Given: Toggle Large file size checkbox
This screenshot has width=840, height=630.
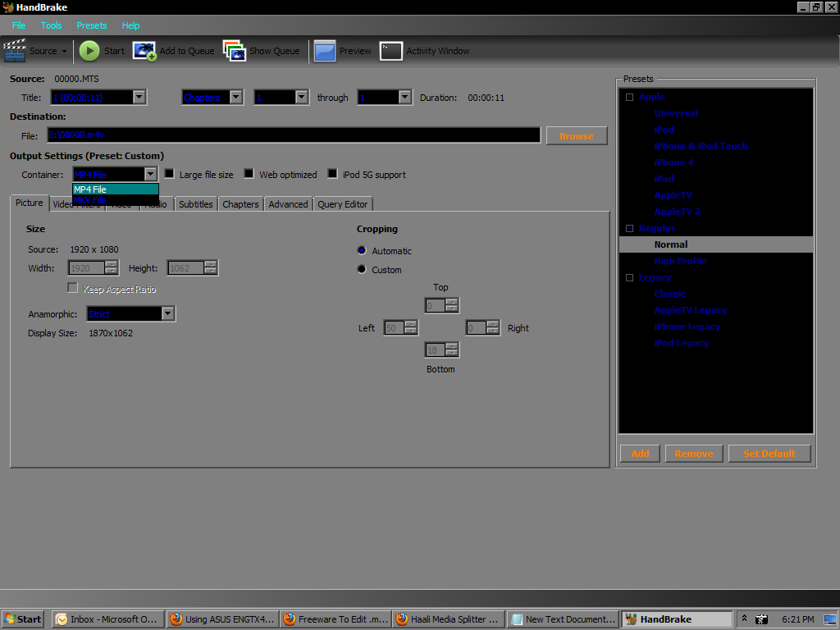Looking at the screenshot, I should pyautogui.click(x=169, y=174).
